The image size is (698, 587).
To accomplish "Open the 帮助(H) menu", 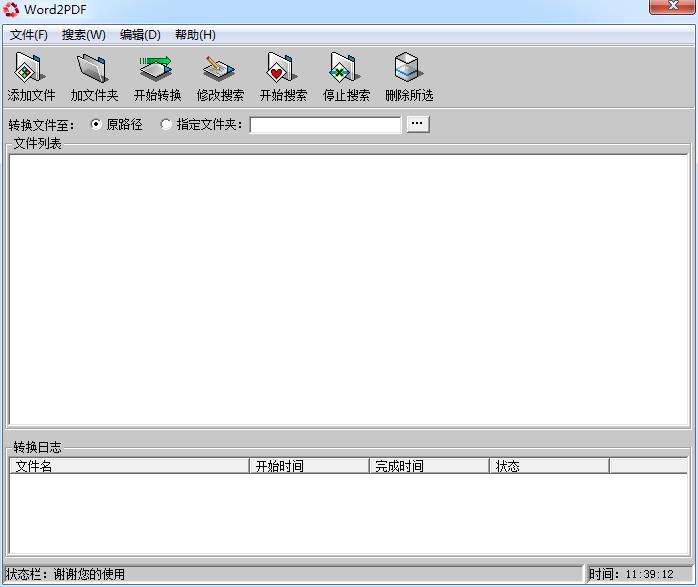I will click(195, 35).
